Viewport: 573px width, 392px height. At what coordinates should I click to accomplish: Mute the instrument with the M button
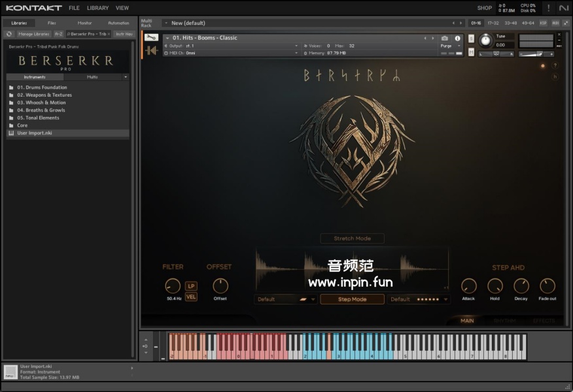pos(472,52)
